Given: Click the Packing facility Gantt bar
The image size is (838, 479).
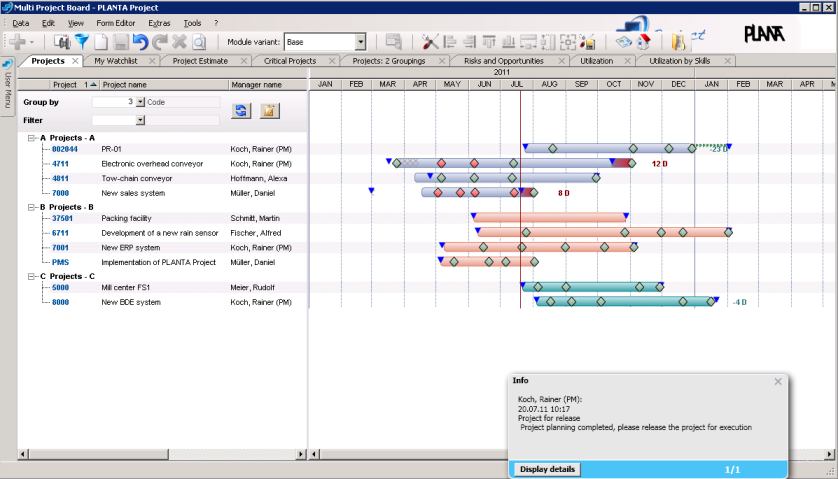Looking at the screenshot, I should tap(550, 217).
